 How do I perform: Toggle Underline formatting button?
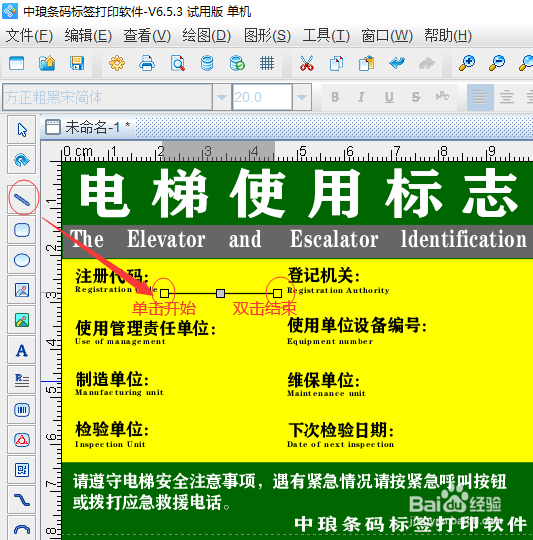click(389, 97)
